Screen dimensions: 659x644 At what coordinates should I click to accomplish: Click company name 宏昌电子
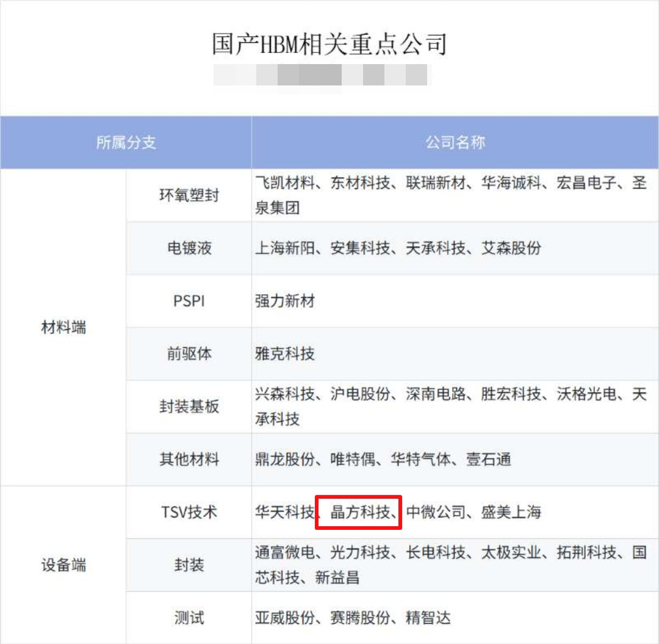pyautogui.click(x=587, y=183)
